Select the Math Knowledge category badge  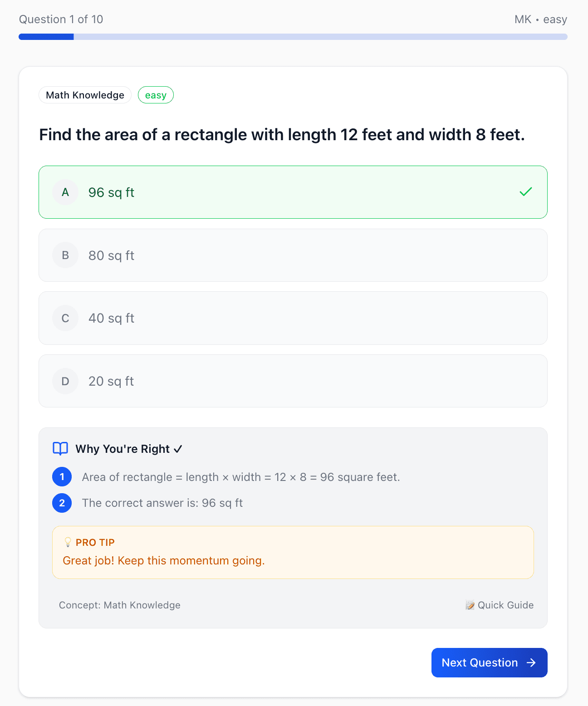tap(85, 95)
